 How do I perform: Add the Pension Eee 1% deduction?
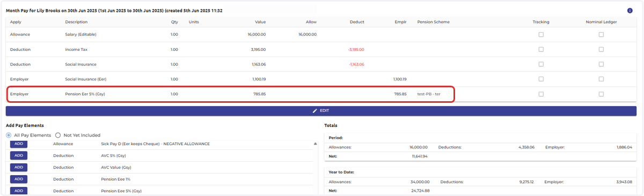point(19,179)
